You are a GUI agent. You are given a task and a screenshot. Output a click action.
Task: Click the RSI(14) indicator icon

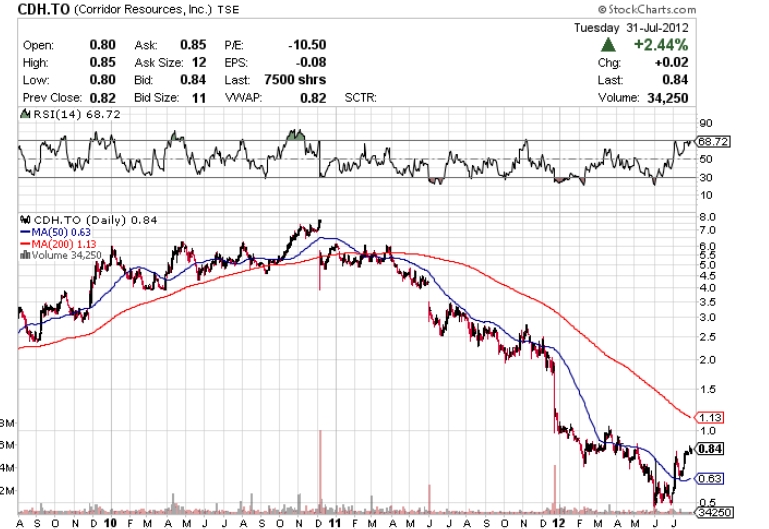click(25, 114)
